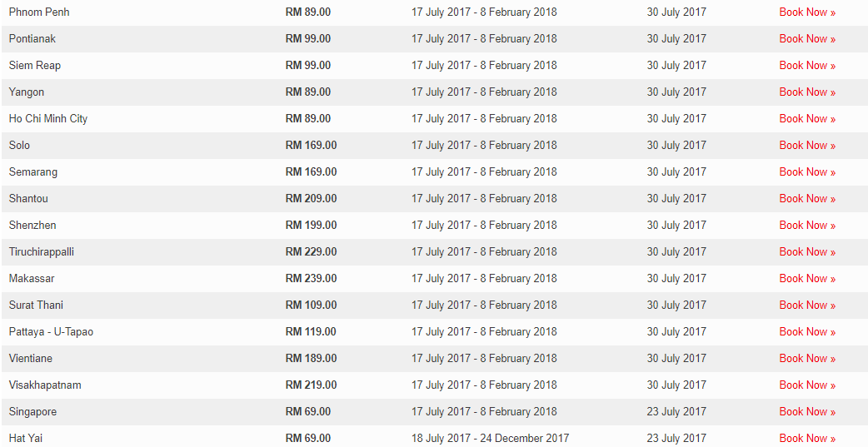The height and width of the screenshot is (447, 868).
Task: Select Book Now for Semarang
Action: (806, 172)
